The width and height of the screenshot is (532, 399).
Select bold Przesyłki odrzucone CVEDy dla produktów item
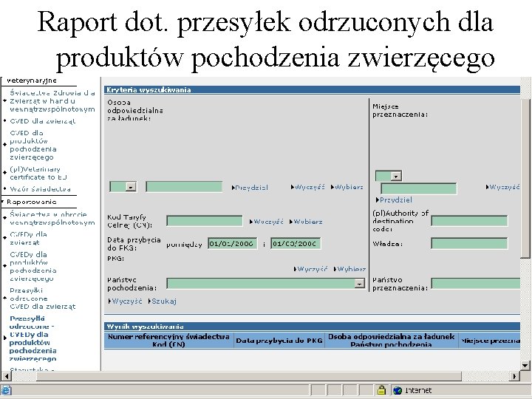click(33, 338)
